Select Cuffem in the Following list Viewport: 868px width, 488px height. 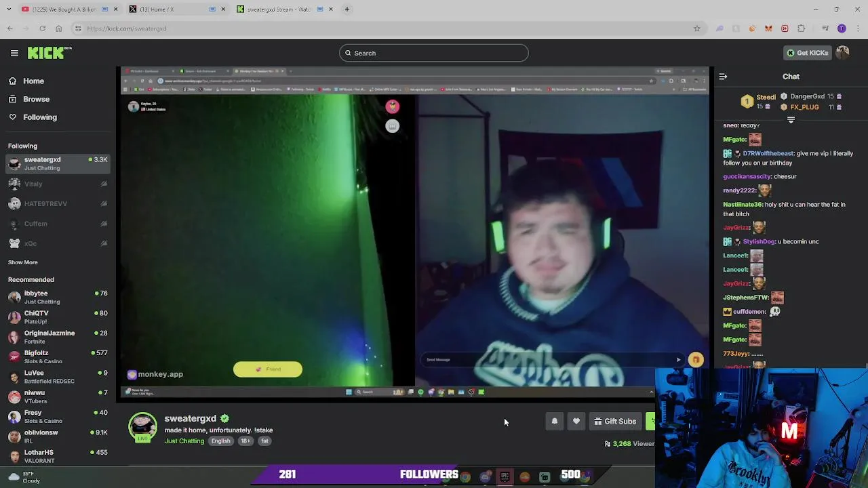(58, 224)
